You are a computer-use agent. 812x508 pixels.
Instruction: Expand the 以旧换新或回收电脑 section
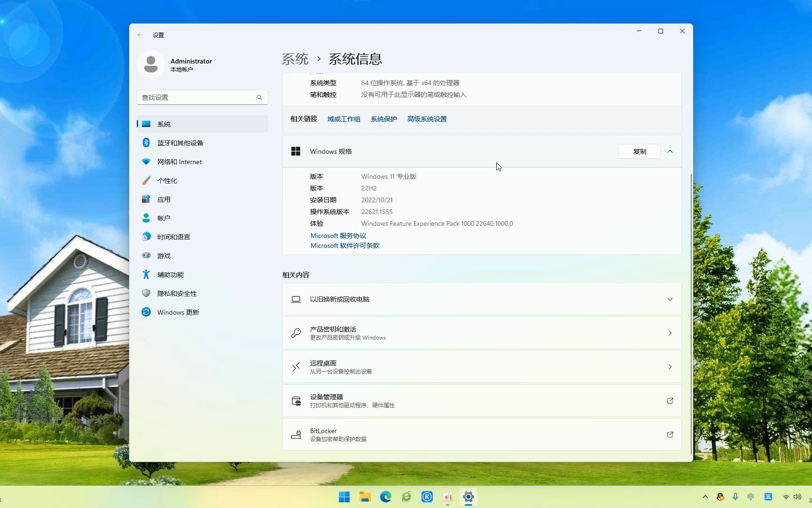click(x=670, y=299)
